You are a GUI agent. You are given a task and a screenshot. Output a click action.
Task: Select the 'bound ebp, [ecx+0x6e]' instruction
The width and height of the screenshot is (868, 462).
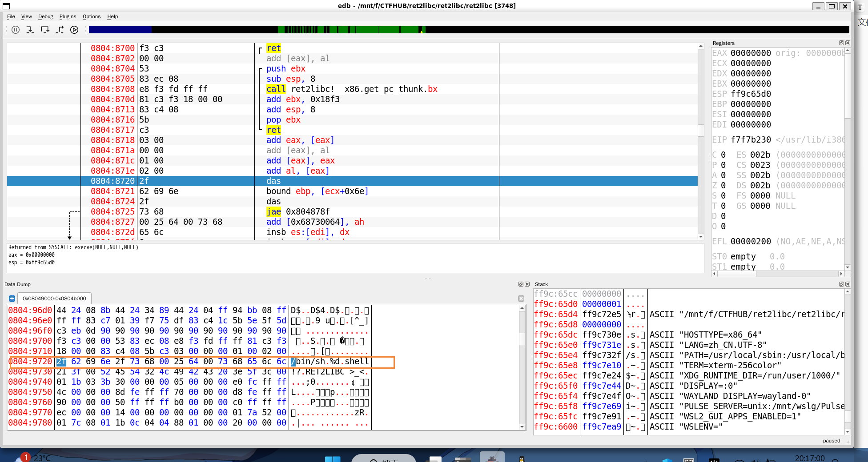click(x=352, y=191)
